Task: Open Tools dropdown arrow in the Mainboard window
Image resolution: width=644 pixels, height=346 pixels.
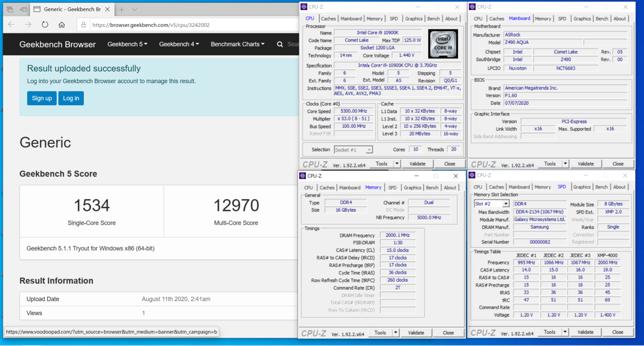Action: (x=565, y=164)
